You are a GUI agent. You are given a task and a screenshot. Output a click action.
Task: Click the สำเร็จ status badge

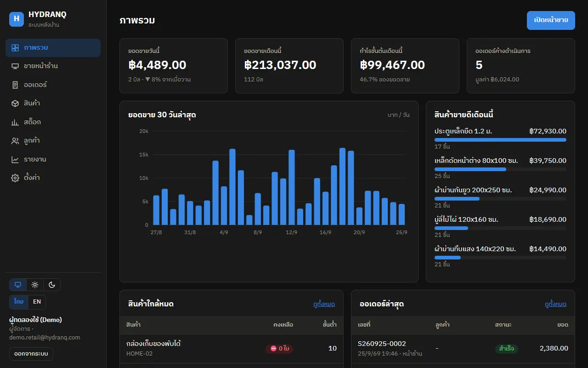[506, 349]
